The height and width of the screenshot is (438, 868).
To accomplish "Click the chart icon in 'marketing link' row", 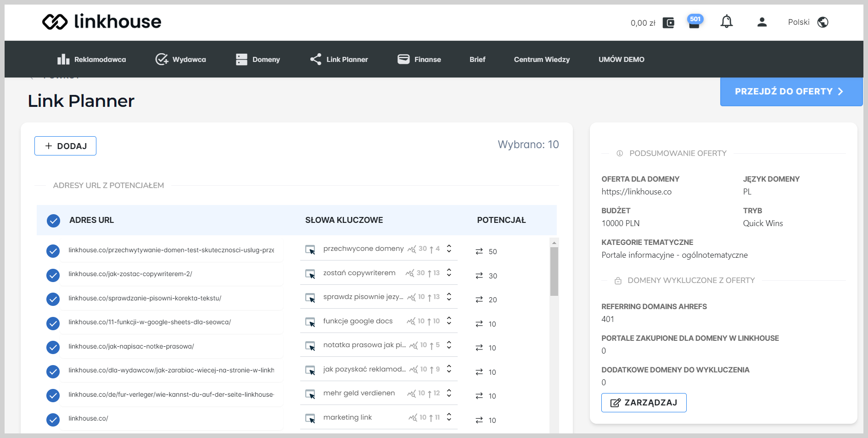I will coord(413,418).
